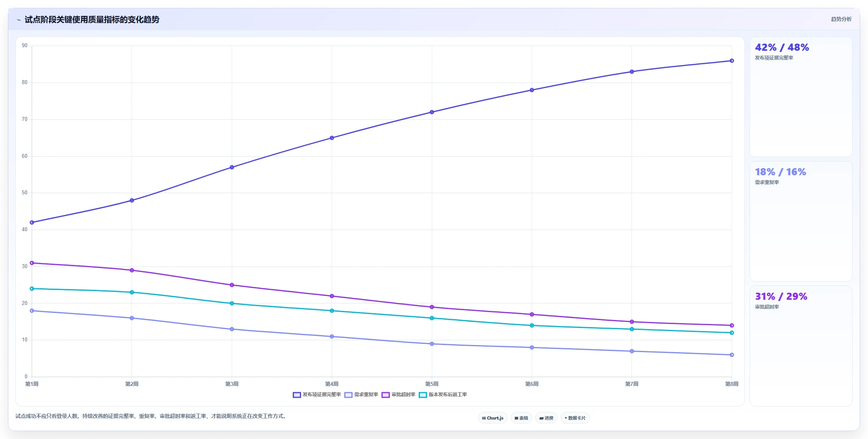Select 版本发布后返工率 data point at 第4周
Screen dimensions: 868x439
tap(332, 311)
